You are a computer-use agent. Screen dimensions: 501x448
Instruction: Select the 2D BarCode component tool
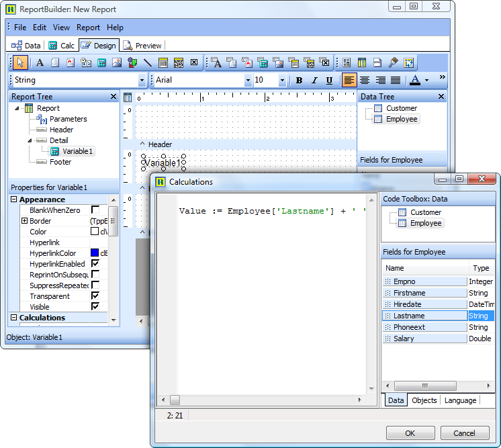[x=179, y=62]
